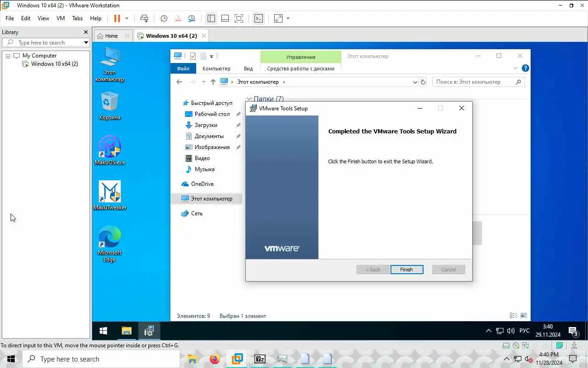Open Explorer help question mark icon
This screenshot has height=368, width=588.
tap(525, 68)
